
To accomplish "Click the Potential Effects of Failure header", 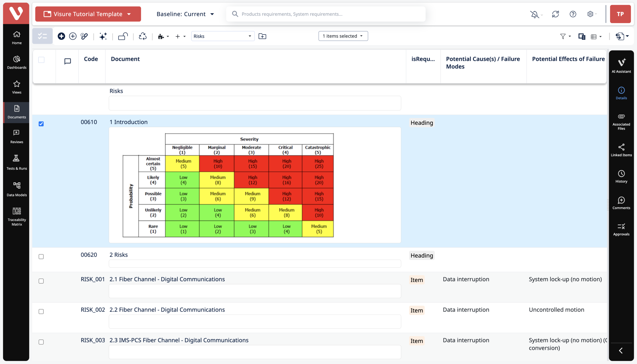I will (568, 59).
